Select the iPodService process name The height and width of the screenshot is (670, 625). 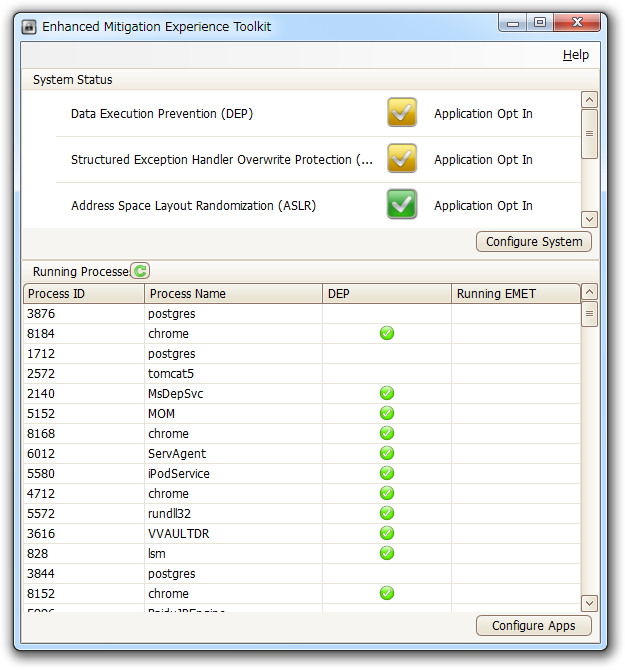(x=179, y=473)
